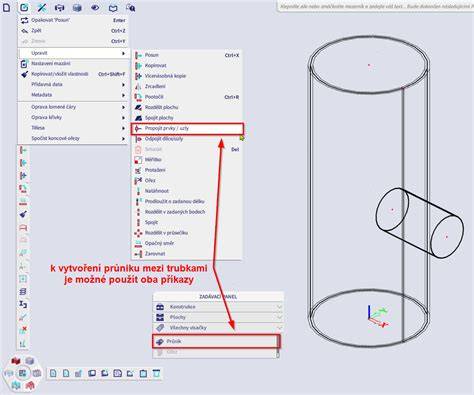Expand the Plochy category chevron
Viewport: 474px width, 395px height.
(279, 317)
